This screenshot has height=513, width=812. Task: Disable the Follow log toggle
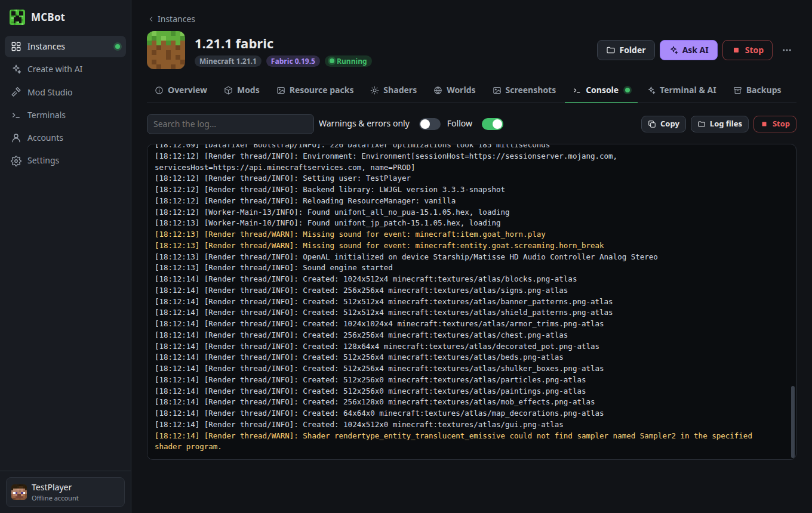click(x=493, y=124)
